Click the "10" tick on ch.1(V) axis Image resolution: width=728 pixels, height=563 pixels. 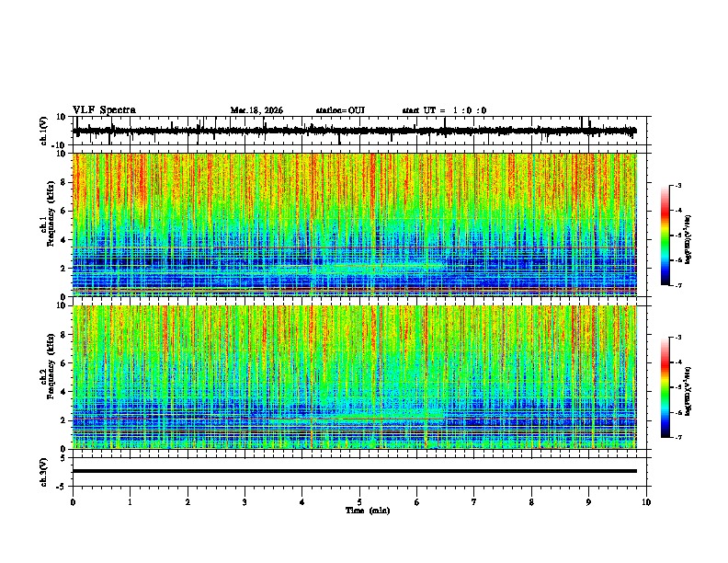pos(62,117)
